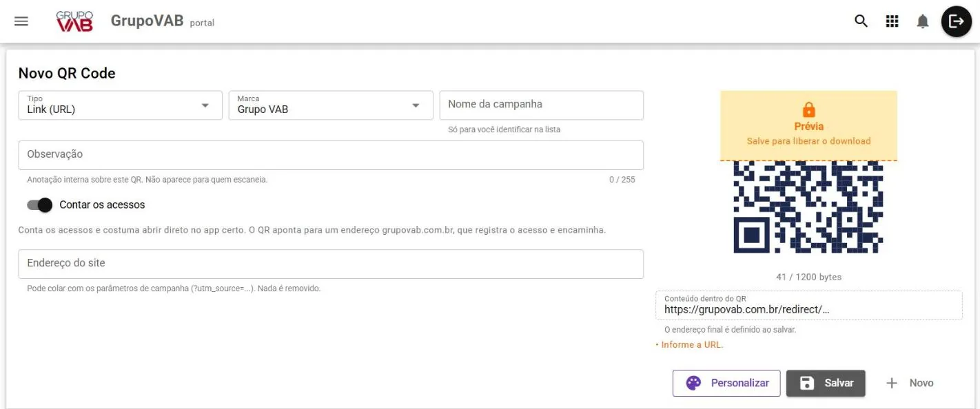The image size is (980, 409).
Task: Click the 'Pode colar com os parâmetros' hint
Action: coord(174,289)
